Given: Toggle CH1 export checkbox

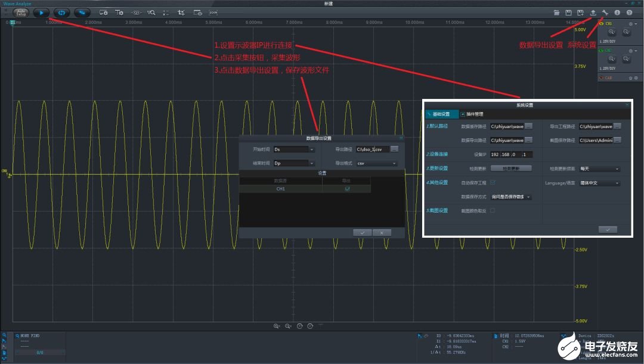Looking at the screenshot, I should click(348, 189).
